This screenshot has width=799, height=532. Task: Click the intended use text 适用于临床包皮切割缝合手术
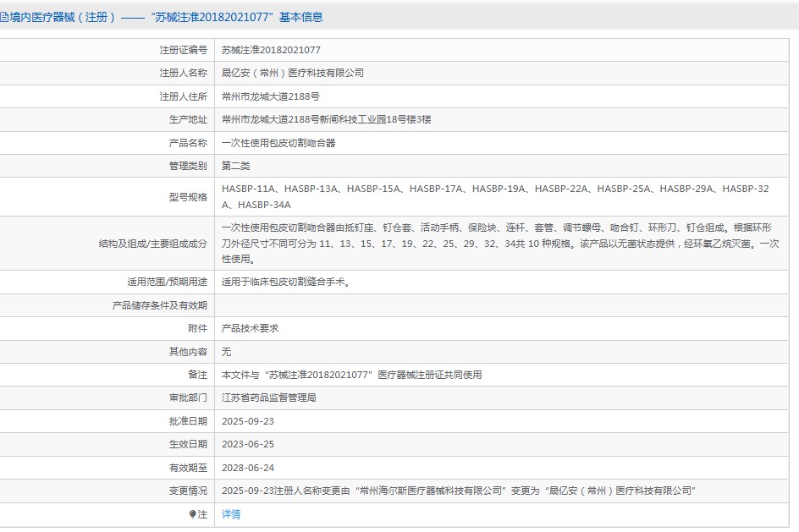point(286,282)
